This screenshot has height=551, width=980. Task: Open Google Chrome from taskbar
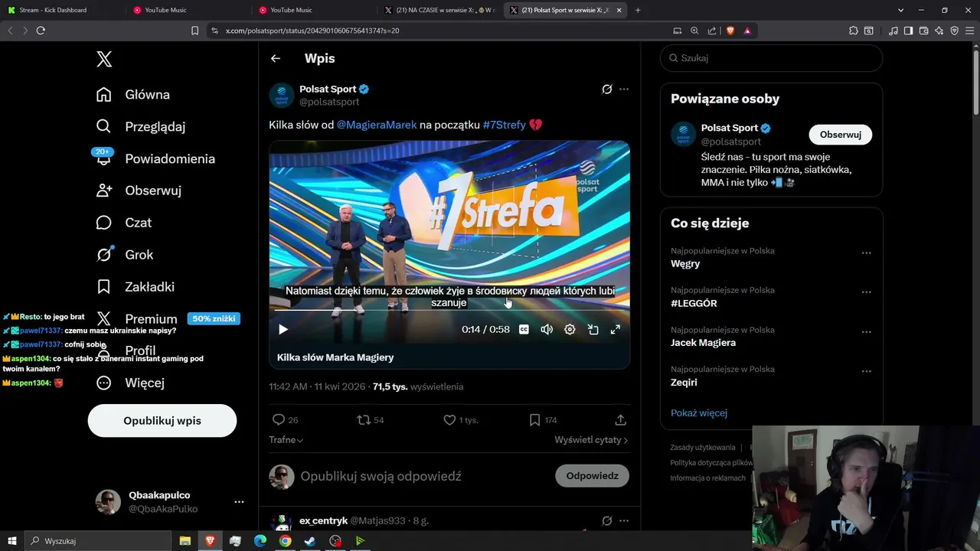coord(285,541)
